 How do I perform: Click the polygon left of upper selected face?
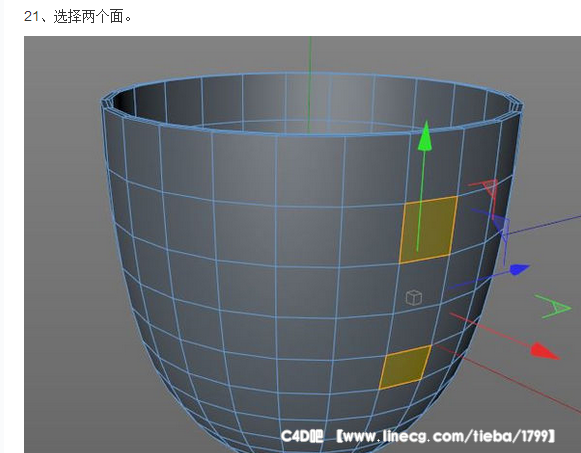click(372, 234)
